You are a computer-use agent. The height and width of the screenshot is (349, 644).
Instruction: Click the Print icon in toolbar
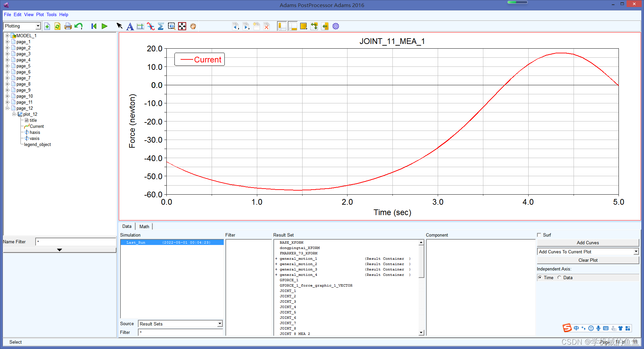[x=68, y=26]
